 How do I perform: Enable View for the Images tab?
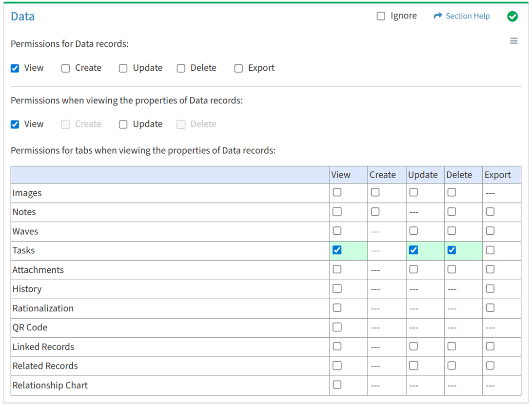pyautogui.click(x=337, y=193)
